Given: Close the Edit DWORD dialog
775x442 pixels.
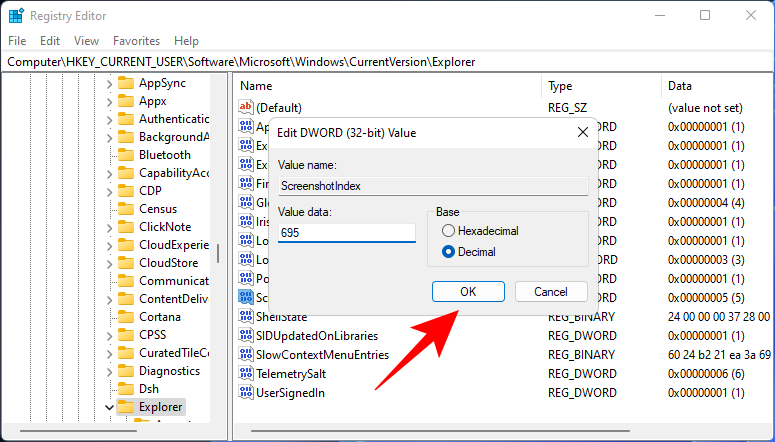Looking at the screenshot, I should [x=582, y=132].
